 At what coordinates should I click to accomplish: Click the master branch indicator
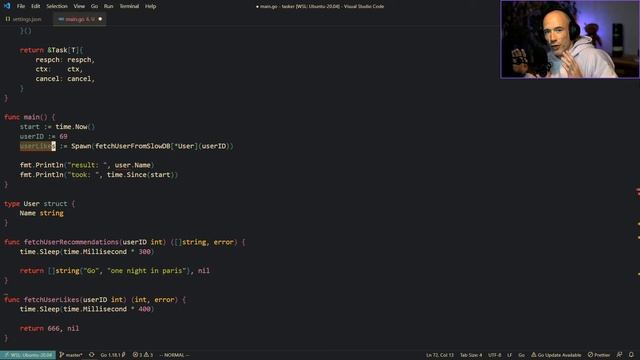pyautogui.click(x=71, y=355)
